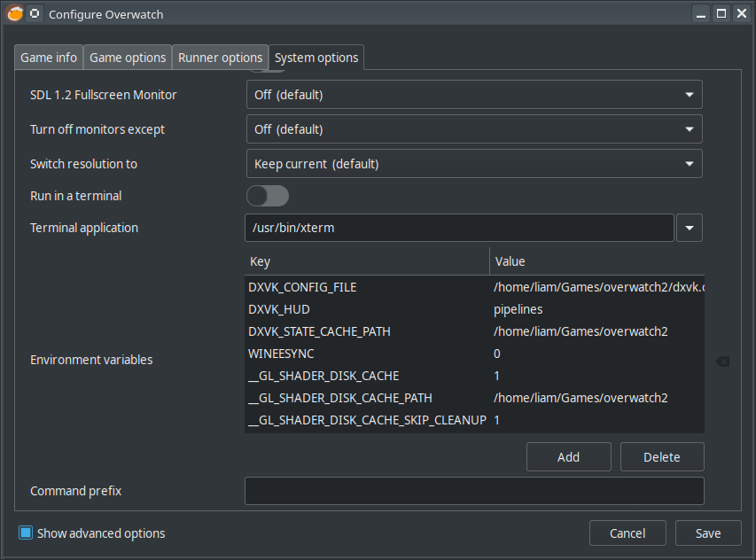Click Add environment variable button
The height and width of the screenshot is (560, 756).
point(569,457)
